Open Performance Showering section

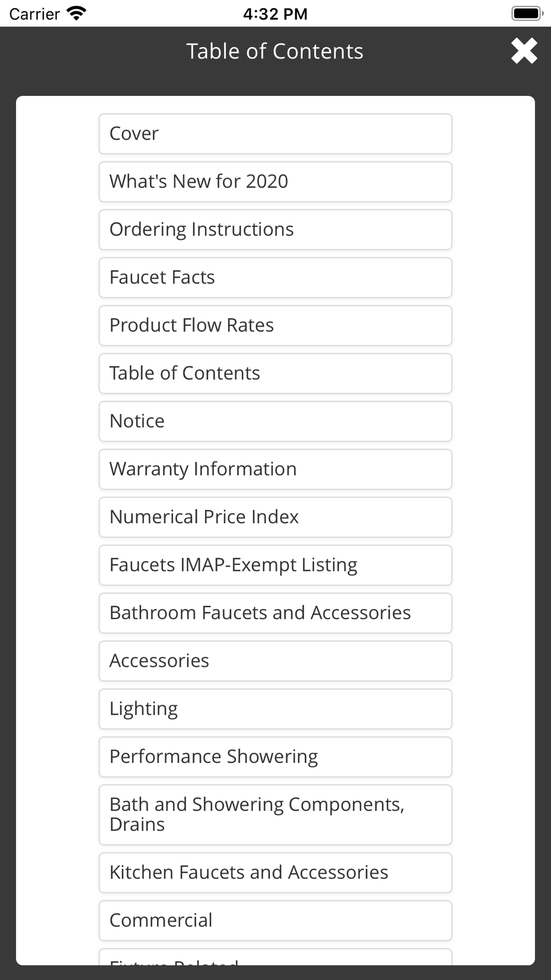pyautogui.click(x=275, y=757)
